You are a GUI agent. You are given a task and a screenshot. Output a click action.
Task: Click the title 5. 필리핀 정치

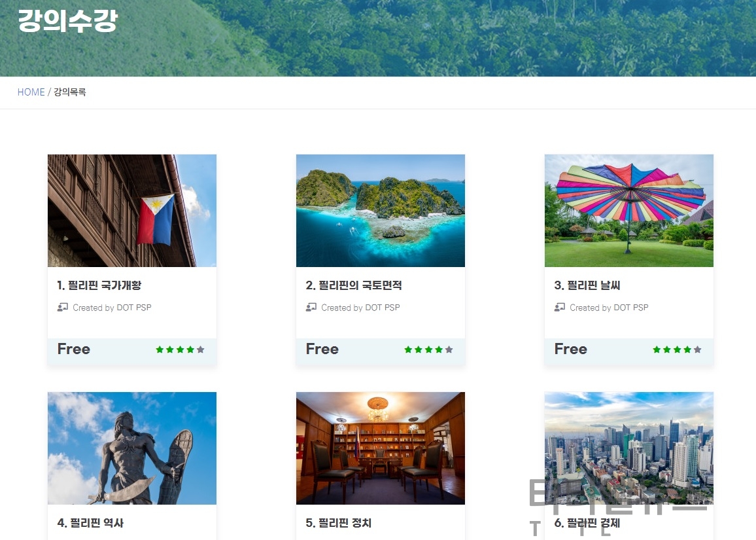[x=339, y=522]
